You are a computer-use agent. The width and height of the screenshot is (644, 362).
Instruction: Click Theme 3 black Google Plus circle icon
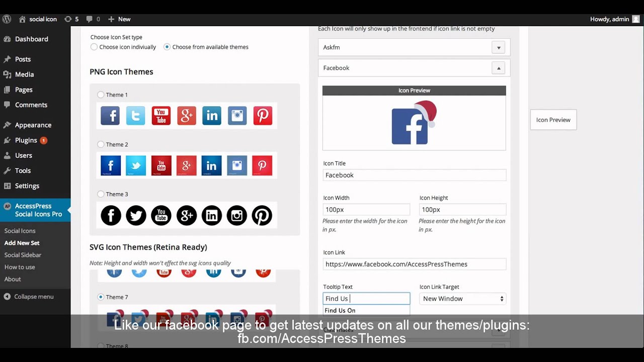click(x=187, y=215)
